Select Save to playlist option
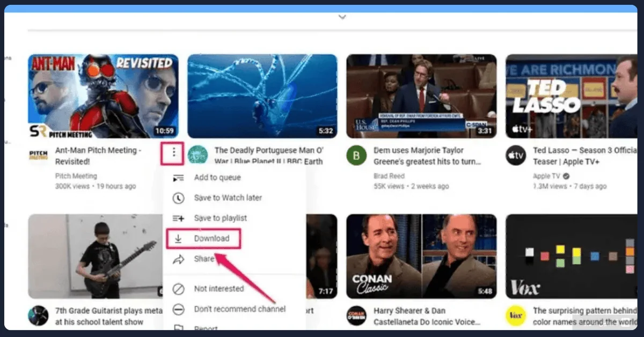 (x=220, y=218)
